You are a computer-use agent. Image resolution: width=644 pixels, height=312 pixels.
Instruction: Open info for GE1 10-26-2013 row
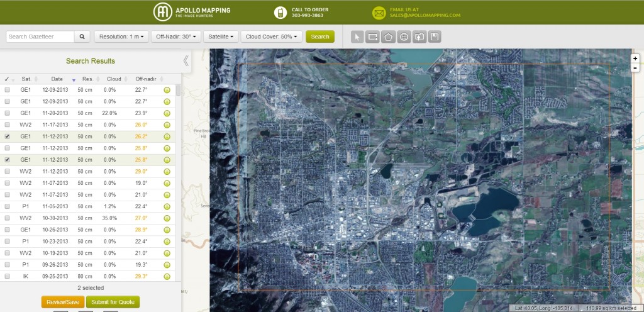click(167, 230)
